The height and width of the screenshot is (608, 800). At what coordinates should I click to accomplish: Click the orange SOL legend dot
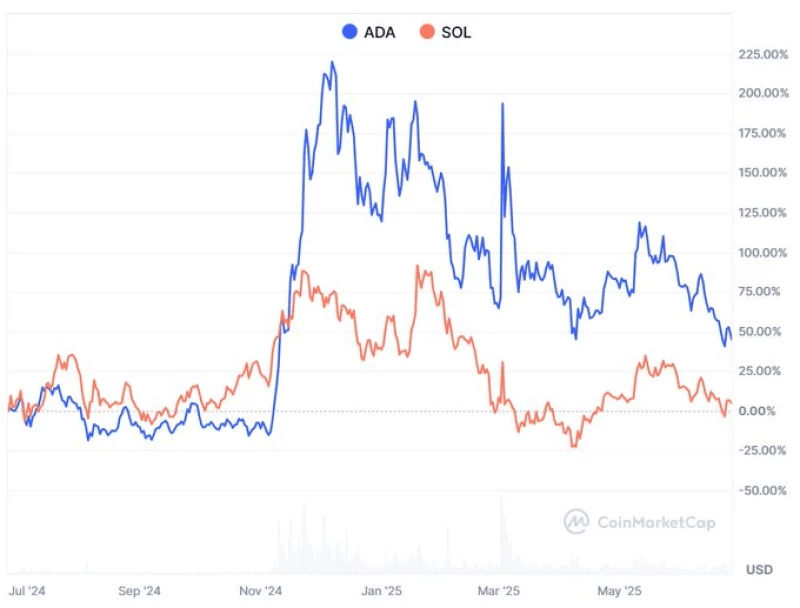tap(427, 32)
